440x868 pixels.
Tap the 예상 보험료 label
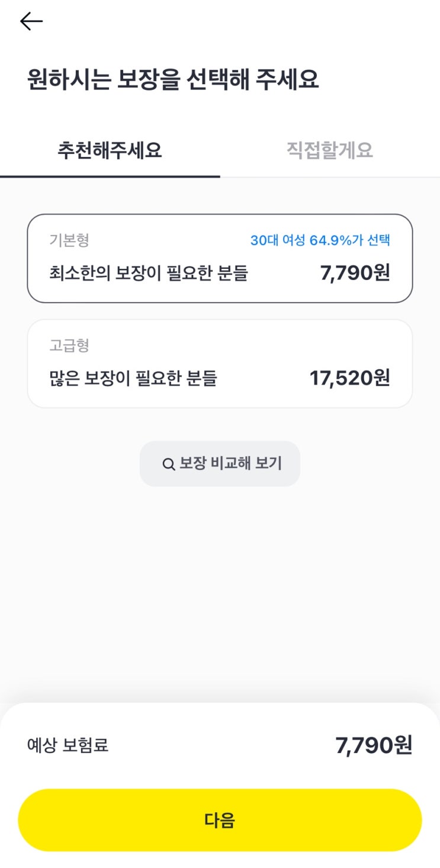click(x=68, y=745)
